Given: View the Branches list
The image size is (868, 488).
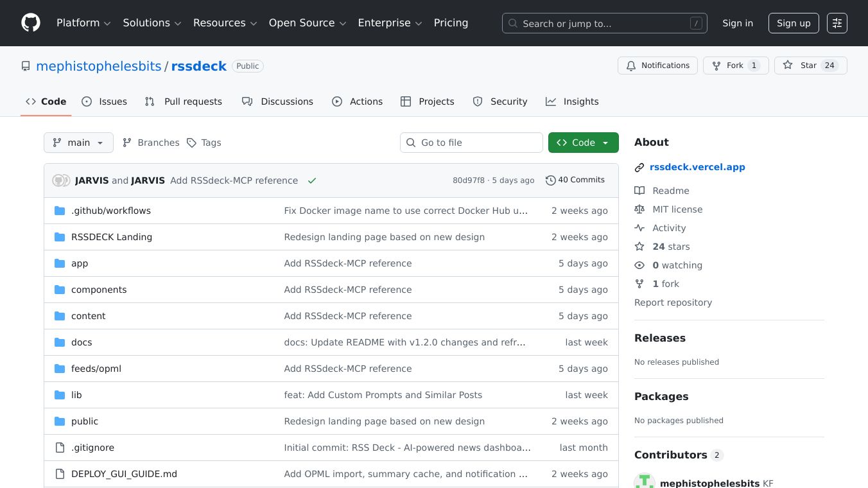Looking at the screenshot, I should click(151, 143).
